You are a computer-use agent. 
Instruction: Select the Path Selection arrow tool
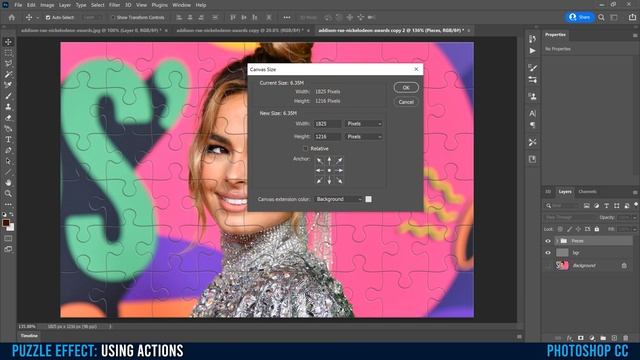[8, 161]
